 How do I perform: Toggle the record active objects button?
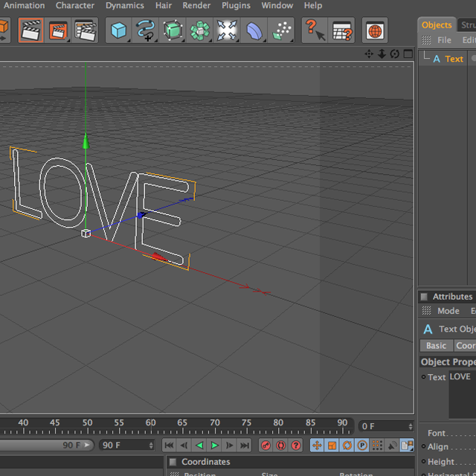pos(266,446)
